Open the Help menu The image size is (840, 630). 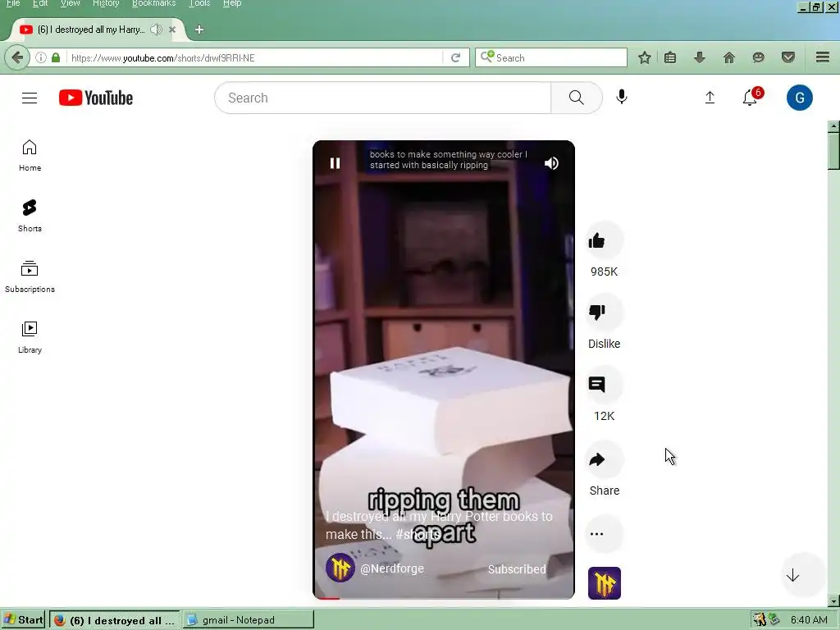232,3
